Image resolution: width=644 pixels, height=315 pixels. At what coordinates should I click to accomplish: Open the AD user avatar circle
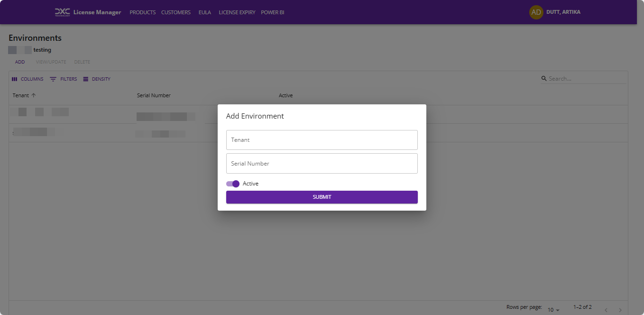[x=536, y=12]
